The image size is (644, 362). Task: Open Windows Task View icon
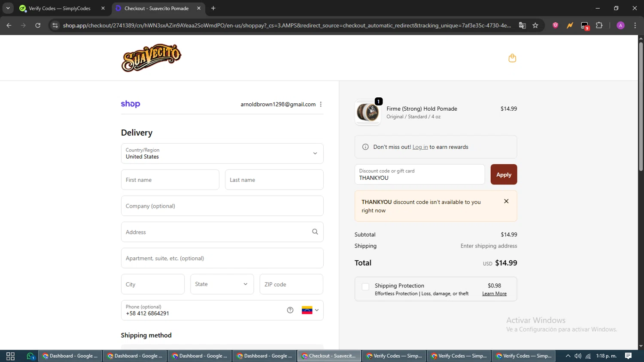click(10, 356)
